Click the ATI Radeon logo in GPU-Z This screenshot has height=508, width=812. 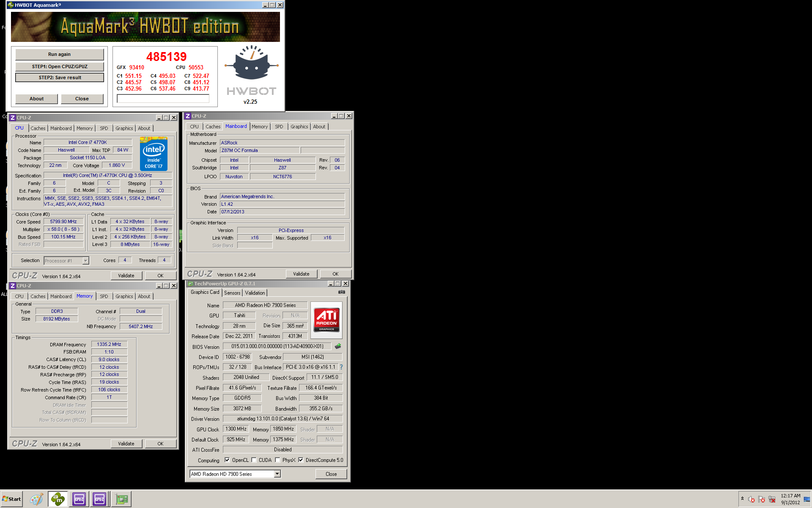(x=326, y=320)
